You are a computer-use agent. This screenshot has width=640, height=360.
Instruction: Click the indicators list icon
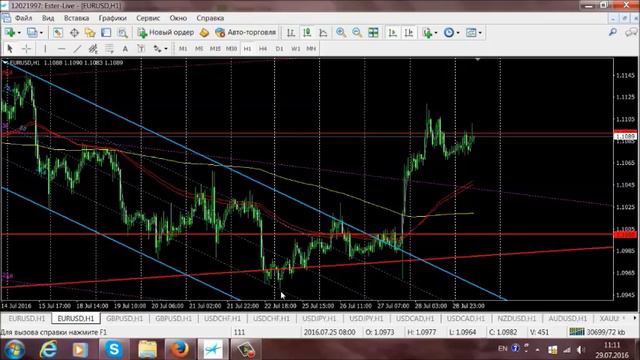(x=428, y=33)
